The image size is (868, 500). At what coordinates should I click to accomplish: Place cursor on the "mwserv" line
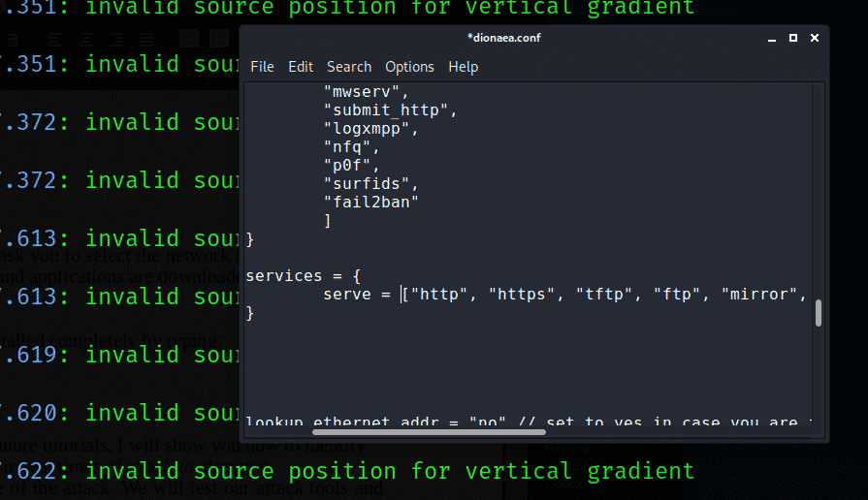pos(361,92)
